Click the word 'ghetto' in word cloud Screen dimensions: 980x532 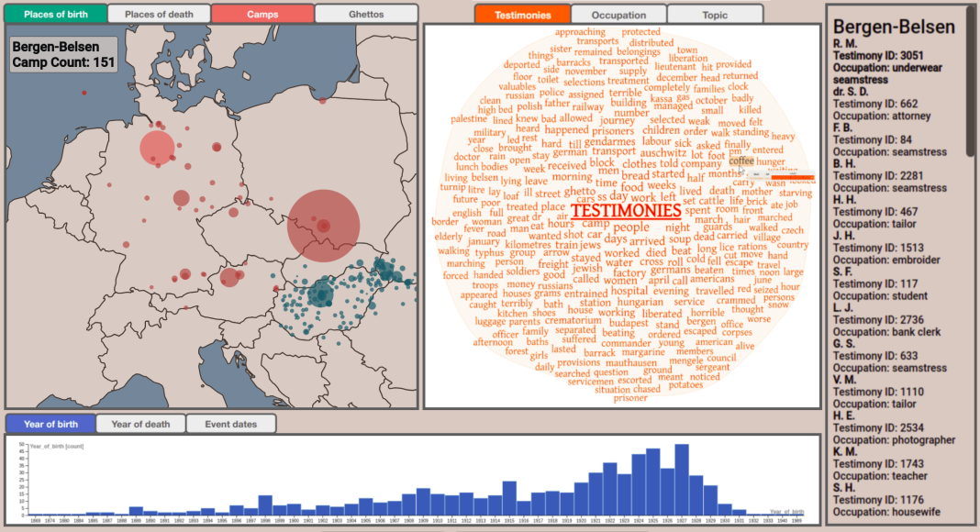tap(579, 191)
